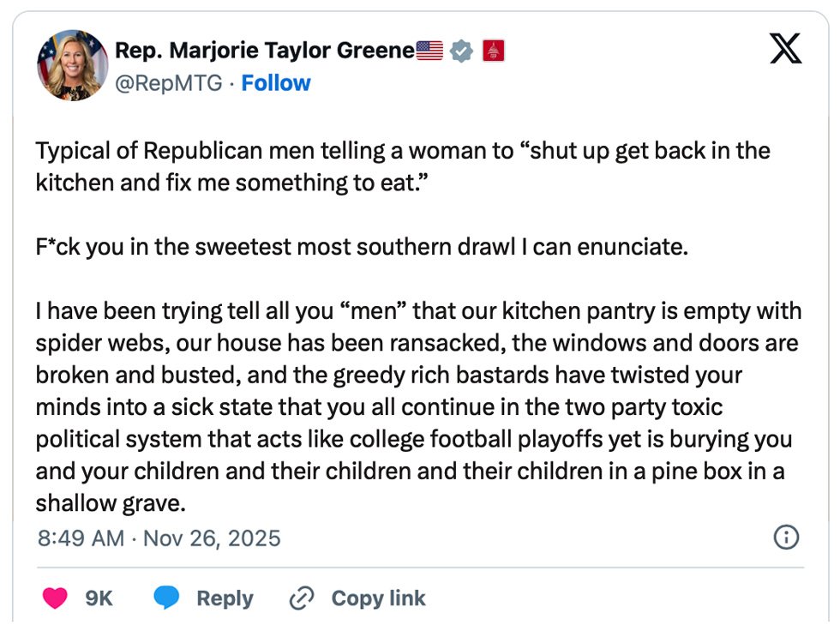The image size is (840, 637).
Task: Click the paragraph starting "Typical of Republican men"
Action: pos(403,166)
